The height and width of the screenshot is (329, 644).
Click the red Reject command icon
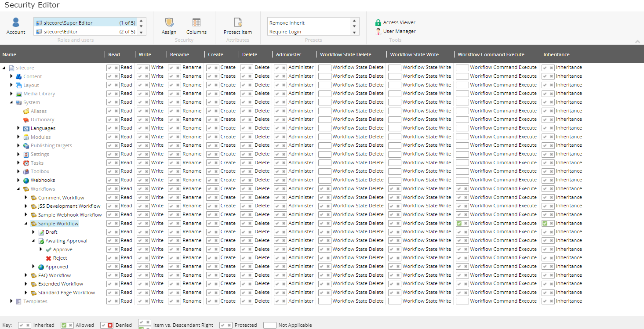coord(48,258)
